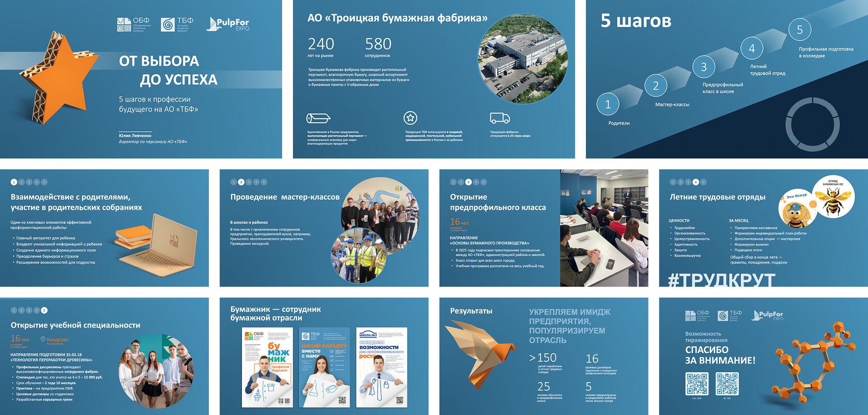Click the paper roll icon on the factory slide

click(x=318, y=118)
